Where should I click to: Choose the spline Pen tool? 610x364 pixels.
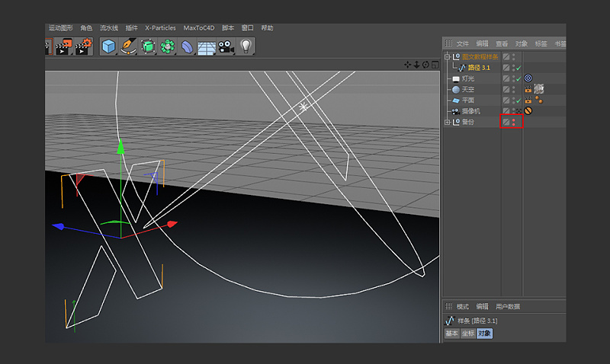pos(129,46)
